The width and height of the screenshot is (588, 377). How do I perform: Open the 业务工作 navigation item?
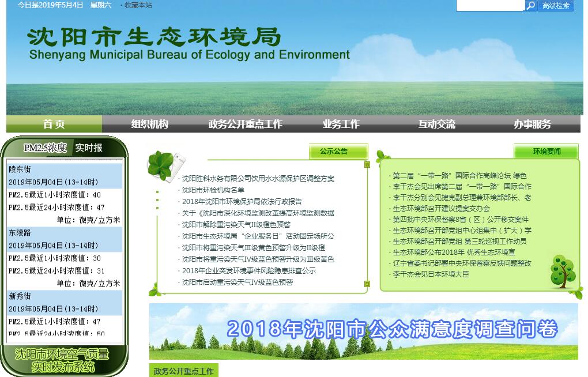[341, 124]
